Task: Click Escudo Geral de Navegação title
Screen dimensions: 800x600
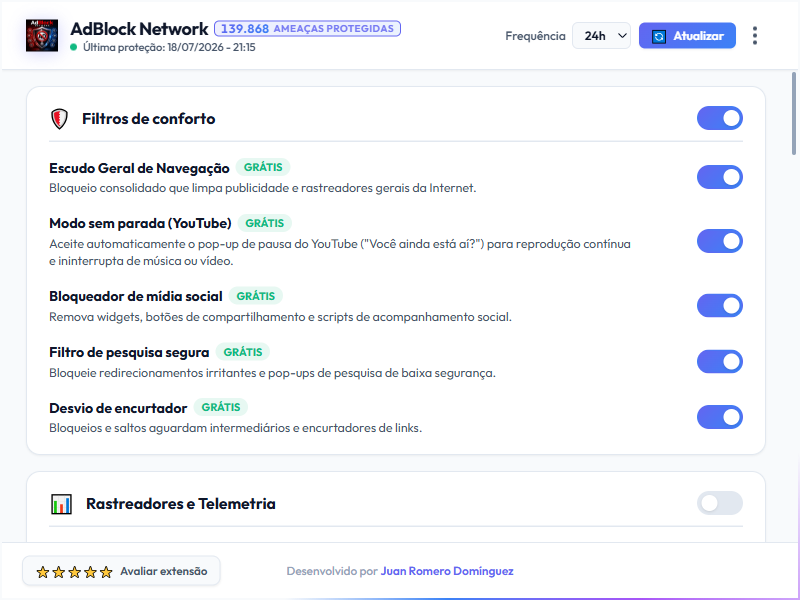Action: (139, 168)
